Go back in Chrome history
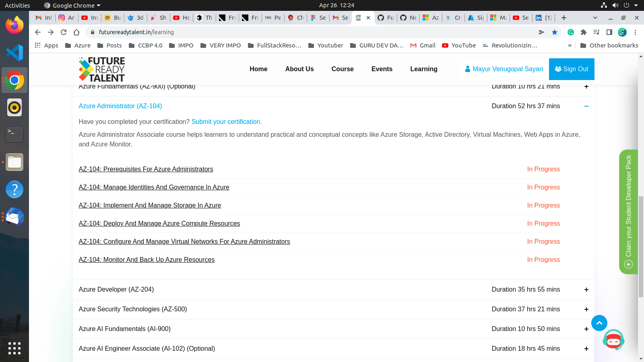This screenshot has width=644, height=362. tap(37, 32)
